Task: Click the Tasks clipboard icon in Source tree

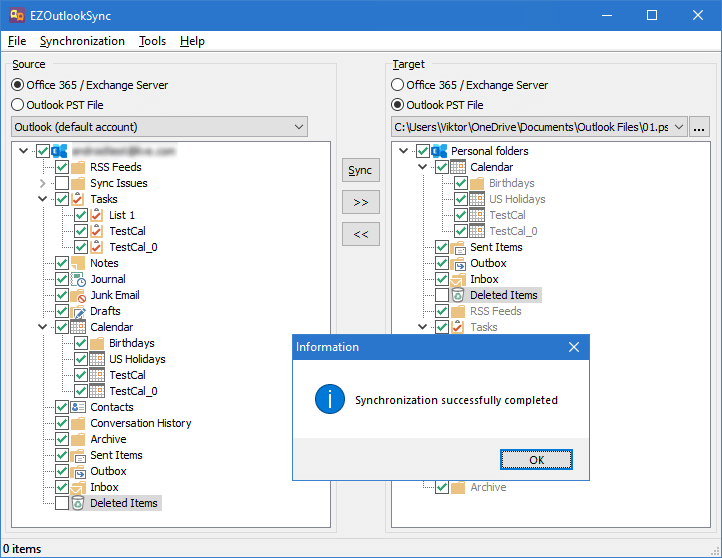Action: pyautogui.click(x=78, y=199)
